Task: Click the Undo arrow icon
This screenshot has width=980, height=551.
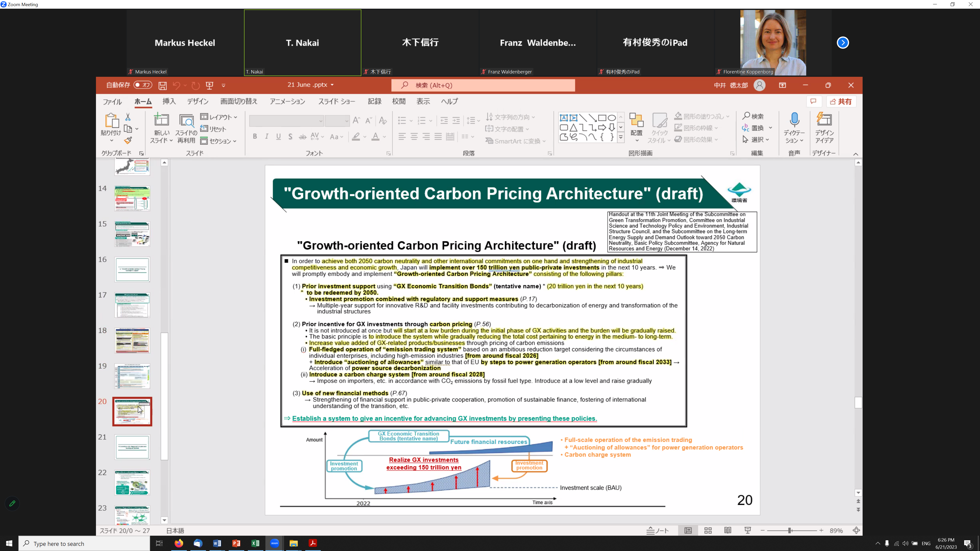Action: (x=176, y=85)
